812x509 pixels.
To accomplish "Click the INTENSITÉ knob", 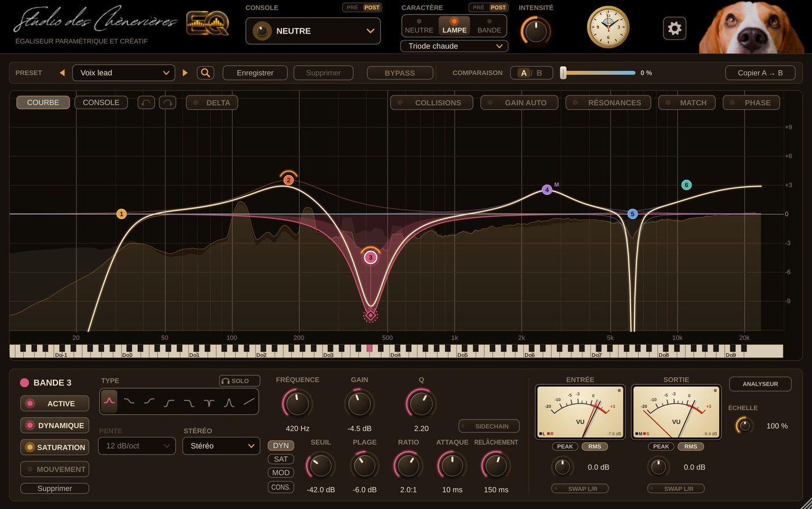I will (x=535, y=31).
